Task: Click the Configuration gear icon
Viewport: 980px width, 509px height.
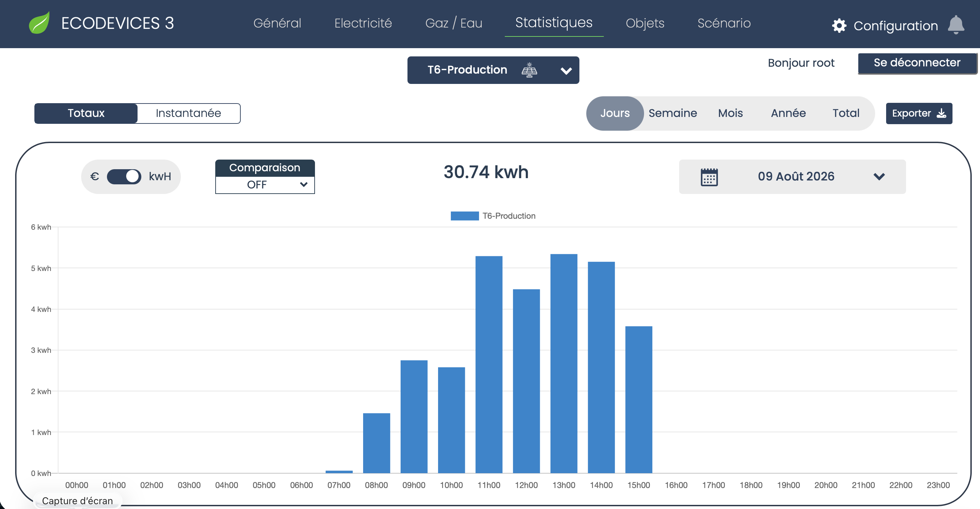Action: tap(839, 26)
